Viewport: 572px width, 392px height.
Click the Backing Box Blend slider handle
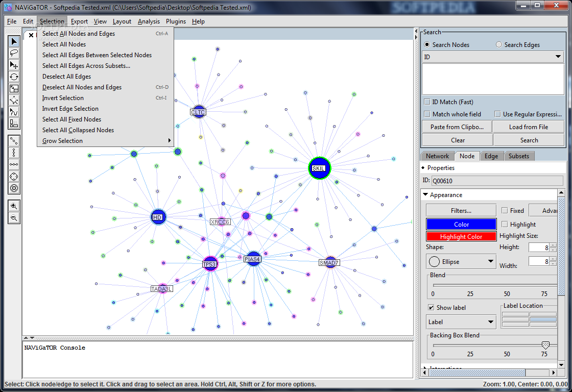coord(546,345)
